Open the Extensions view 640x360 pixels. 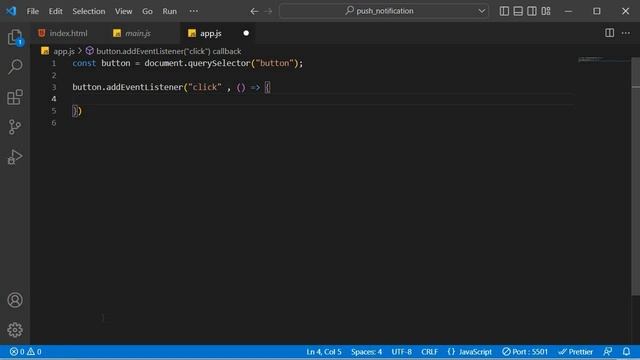(x=15, y=97)
